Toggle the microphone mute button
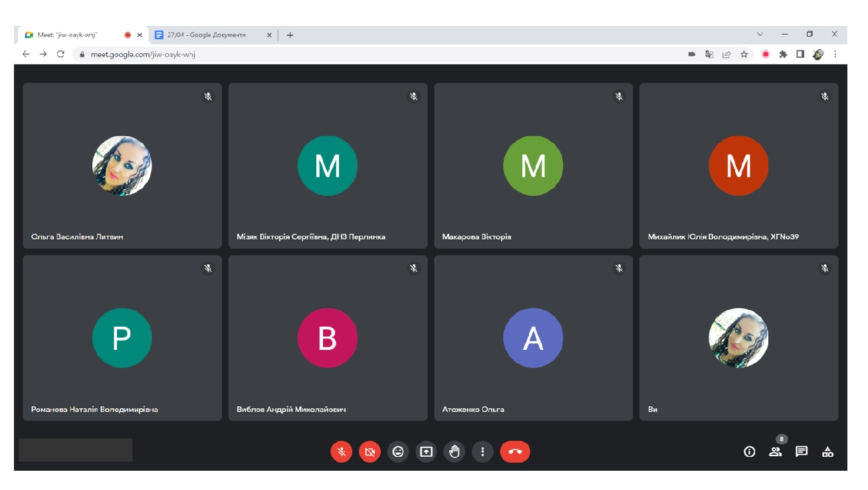The image size is (868, 490). coord(341,452)
